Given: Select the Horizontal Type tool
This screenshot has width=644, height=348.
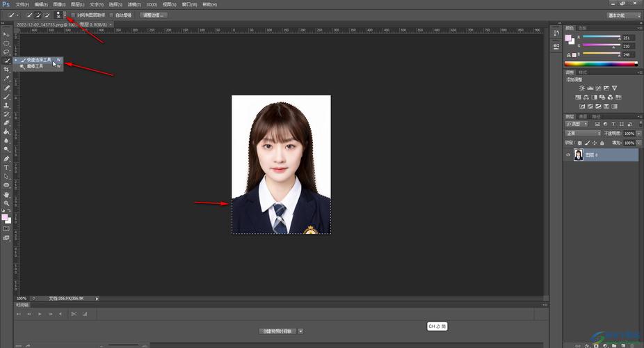Looking at the screenshot, I should coord(6,168).
